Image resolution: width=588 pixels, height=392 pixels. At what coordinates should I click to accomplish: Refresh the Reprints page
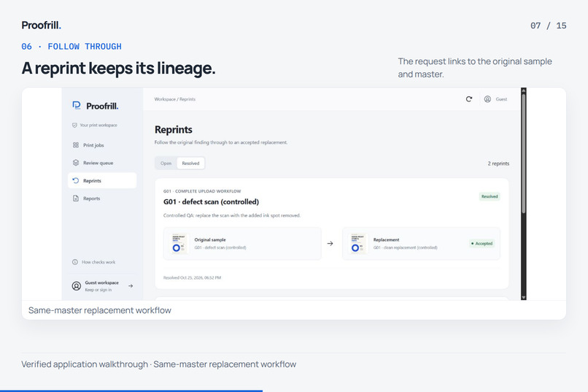(469, 99)
